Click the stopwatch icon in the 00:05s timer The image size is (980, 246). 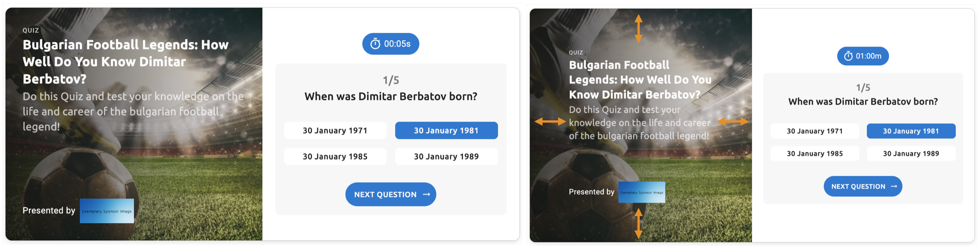[x=375, y=44]
